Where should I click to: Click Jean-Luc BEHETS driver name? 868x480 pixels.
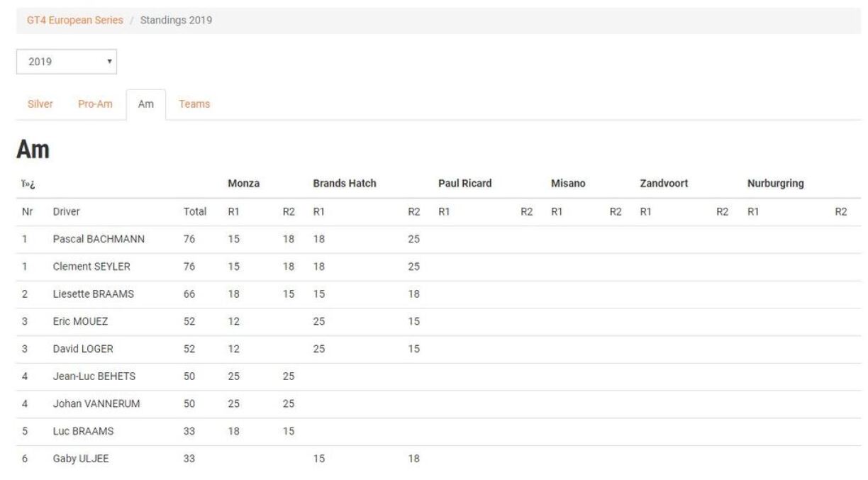[x=94, y=376]
